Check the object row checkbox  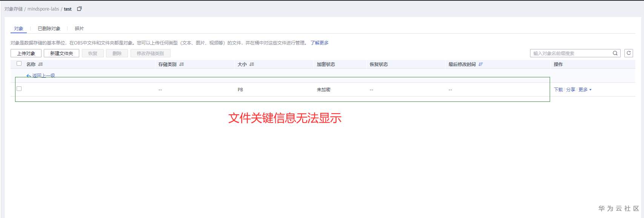19,89
